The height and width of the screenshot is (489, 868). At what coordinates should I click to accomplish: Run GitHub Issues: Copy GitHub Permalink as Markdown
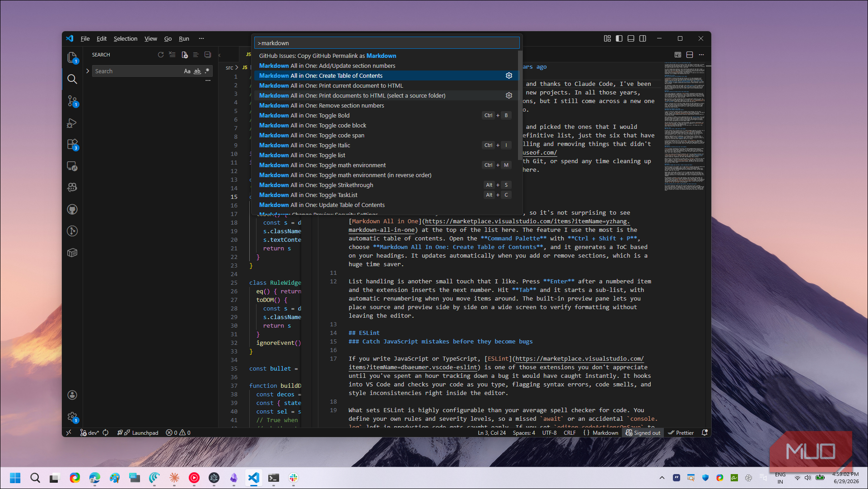pos(386,56)
